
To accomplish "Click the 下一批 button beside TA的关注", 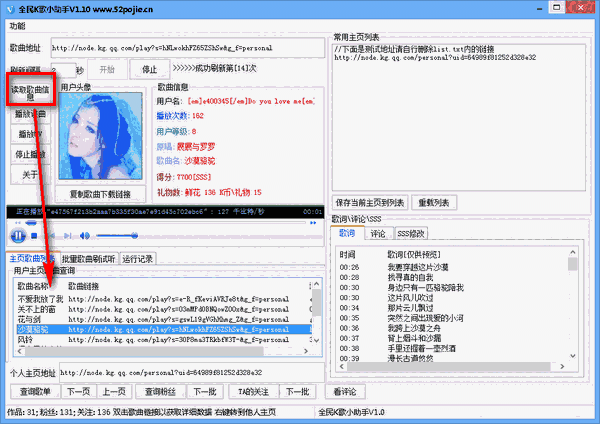I will pyautogui.click(x=298, y=391).
